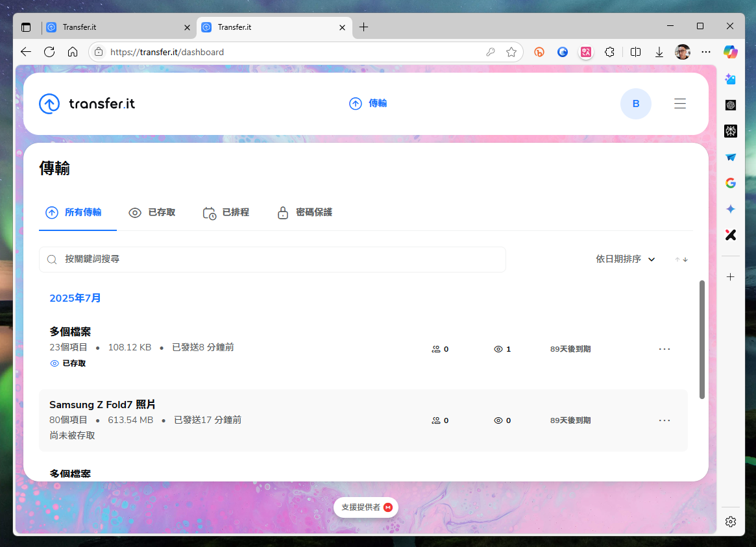
Task: Open browser downloads icon
Action: [x=659, y=52]
